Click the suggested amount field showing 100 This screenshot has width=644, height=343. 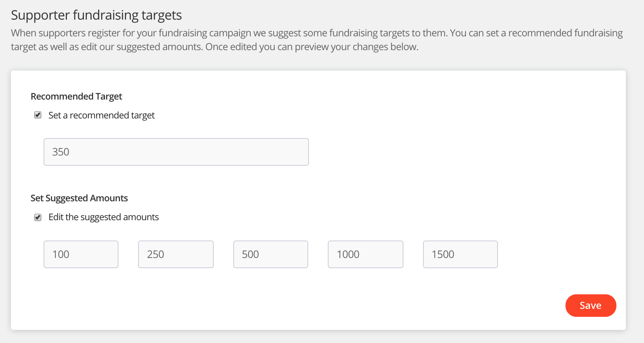[81, 254]
